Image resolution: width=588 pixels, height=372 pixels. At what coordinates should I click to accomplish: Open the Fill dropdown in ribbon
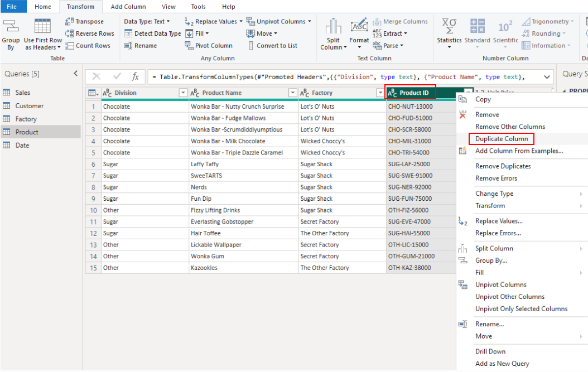197,33
